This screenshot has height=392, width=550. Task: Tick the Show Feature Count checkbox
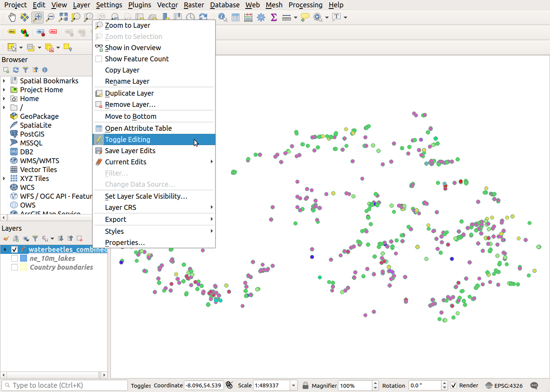coord(99,59)
